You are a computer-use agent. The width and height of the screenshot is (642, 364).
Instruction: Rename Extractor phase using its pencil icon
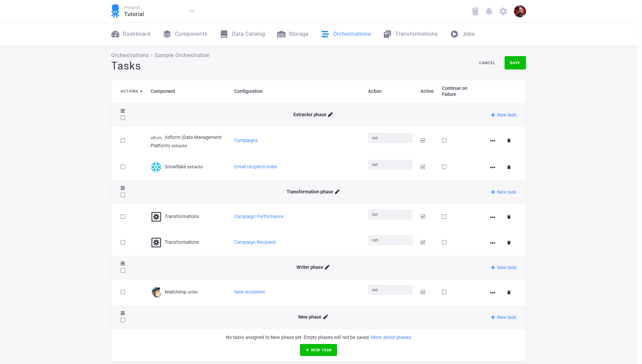click(x=331, y=114)
